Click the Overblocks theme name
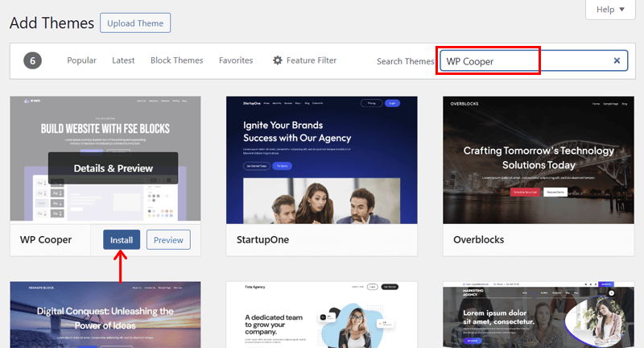Image resolution: width=644 pixels, height=348 pixels. pyautogui.click(x=478, y=239)
